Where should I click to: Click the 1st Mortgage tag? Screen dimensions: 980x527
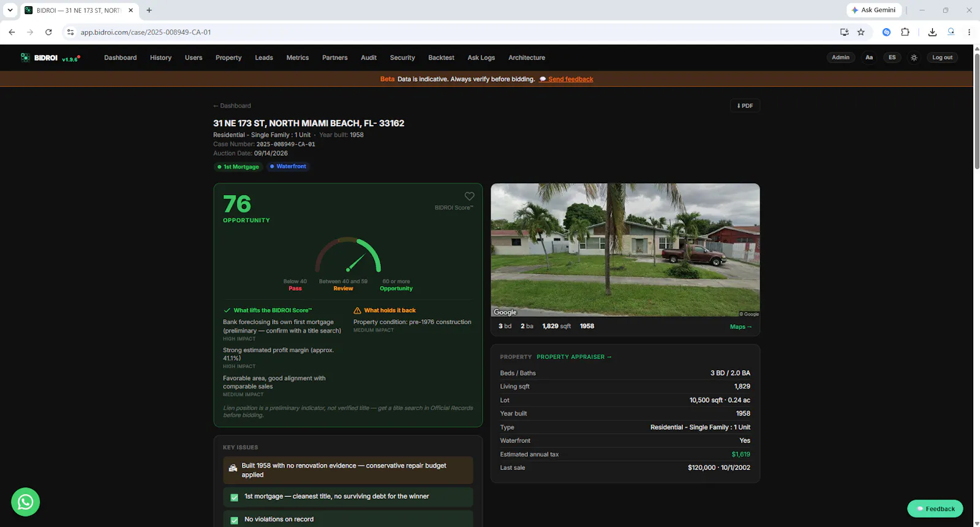click(238, 167)
